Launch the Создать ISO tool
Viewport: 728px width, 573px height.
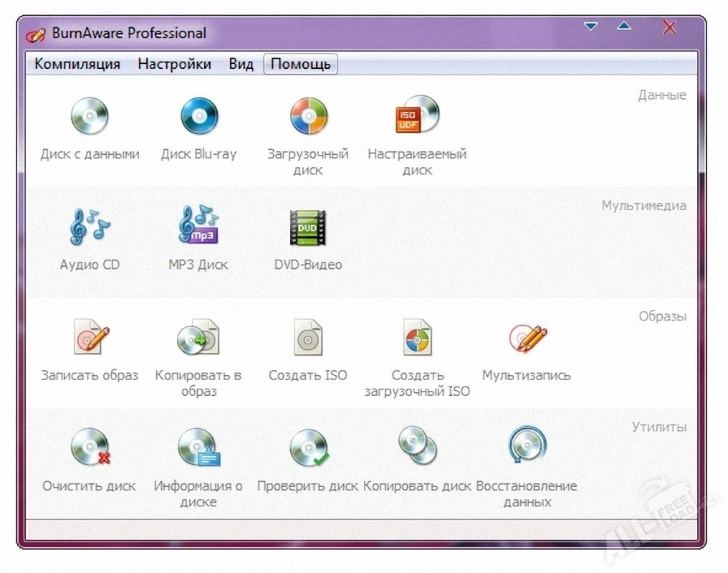click(x=308, y=338)
